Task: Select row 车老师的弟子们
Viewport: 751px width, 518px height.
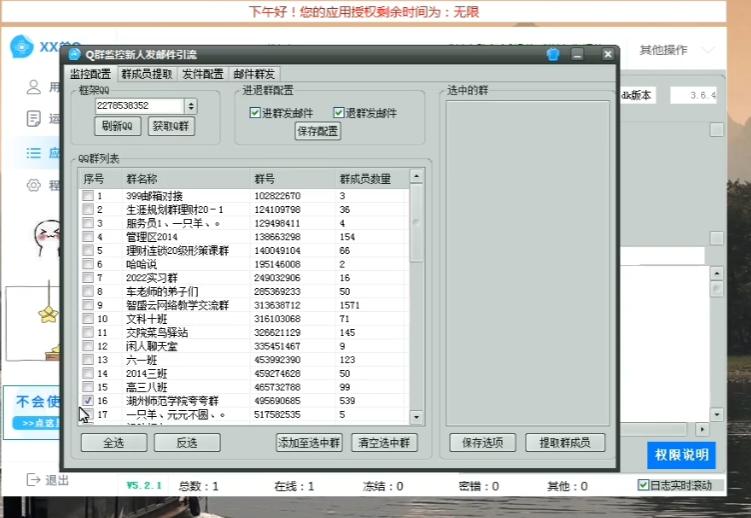Action: click(x=244, y=291)
